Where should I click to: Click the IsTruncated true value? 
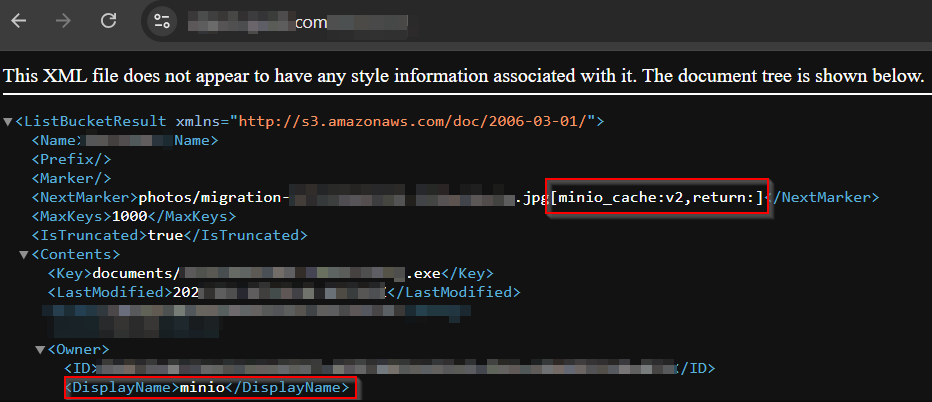(x=165, y=235)
